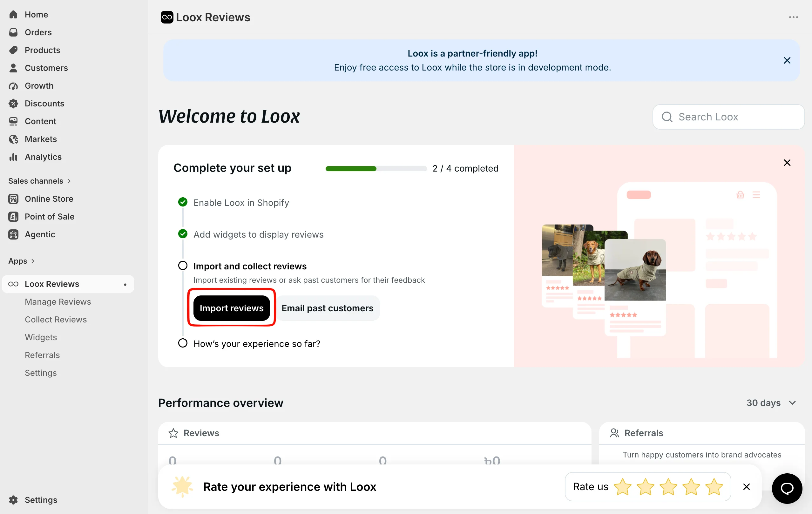Rate Loox five stars with last star
Screen dimensions: 812x514
[714, 487]
